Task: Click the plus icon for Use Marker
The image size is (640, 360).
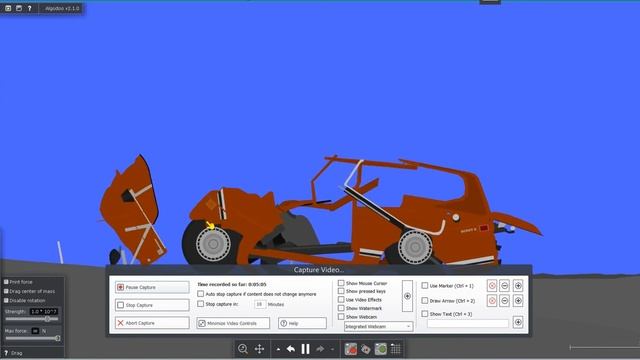Action: [x=518, y=286]
